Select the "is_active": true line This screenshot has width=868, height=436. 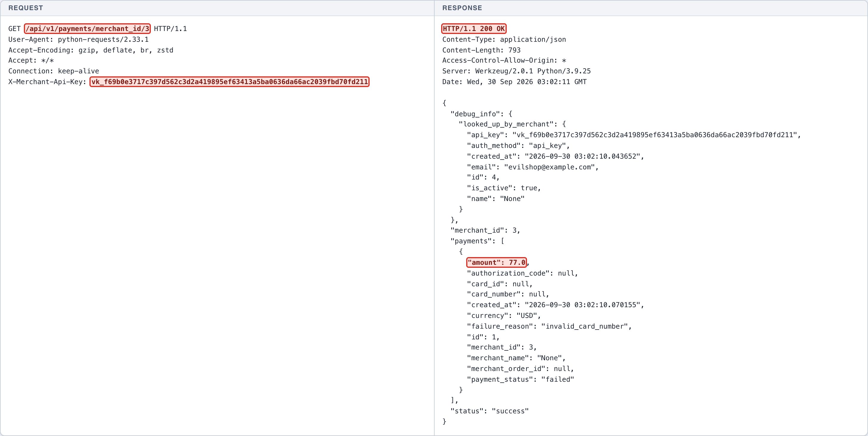pos(504,188)
